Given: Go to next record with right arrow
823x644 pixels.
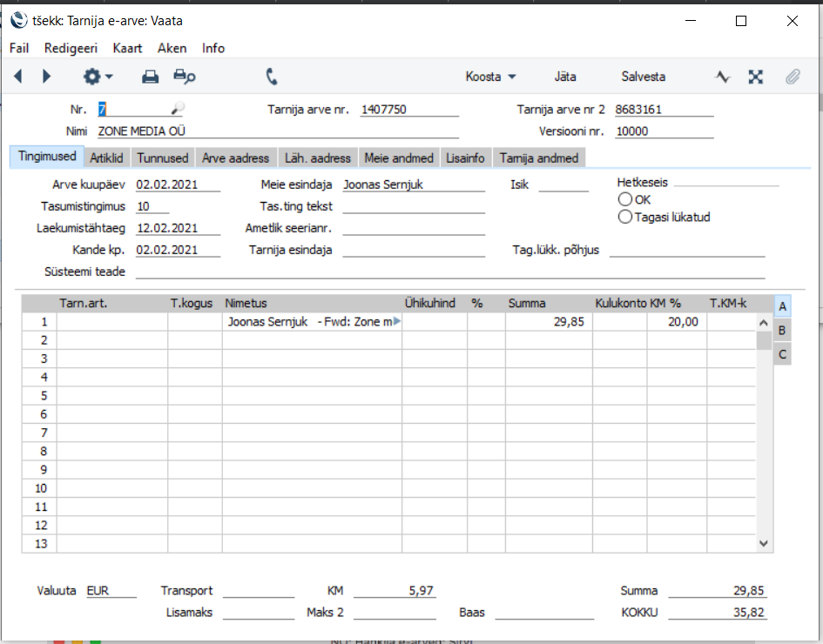Looking at the screenshot, I should 46,77.
